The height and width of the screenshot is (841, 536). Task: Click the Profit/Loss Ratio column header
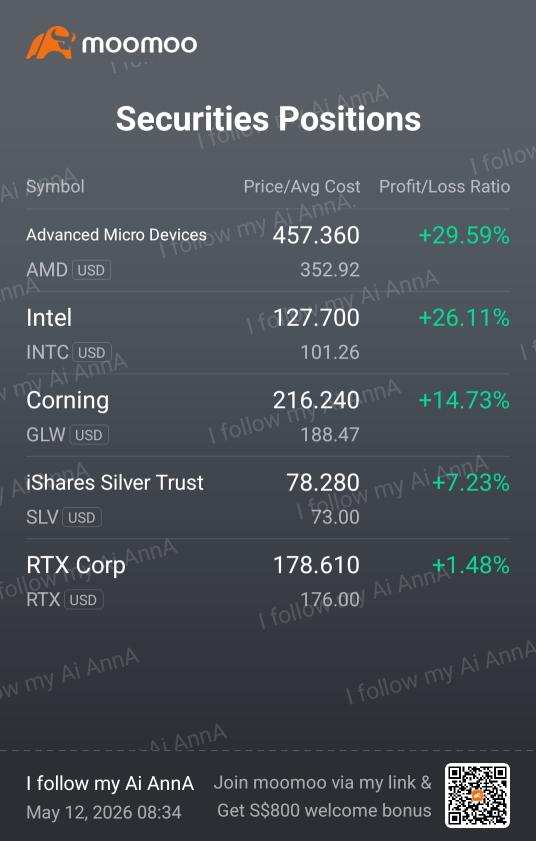(x=444, y=187)
